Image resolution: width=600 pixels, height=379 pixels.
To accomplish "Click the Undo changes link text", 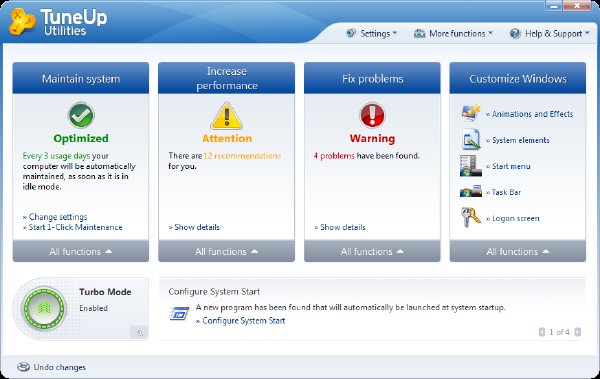I will click(x=60, y=367).
